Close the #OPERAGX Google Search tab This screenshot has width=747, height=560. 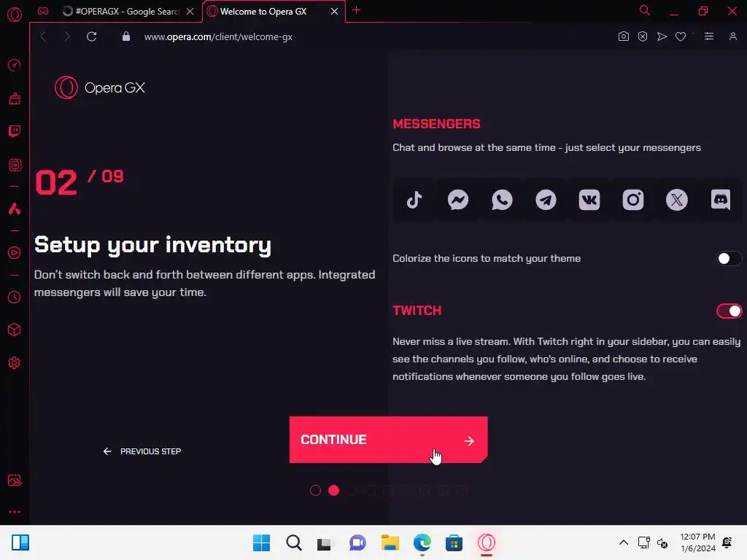coord(190,12)
